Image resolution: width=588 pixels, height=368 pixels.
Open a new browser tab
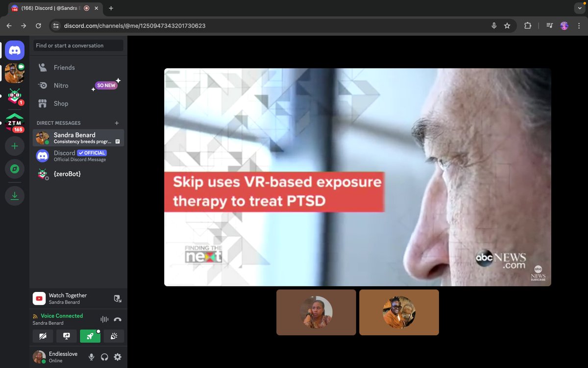[111, 8]
